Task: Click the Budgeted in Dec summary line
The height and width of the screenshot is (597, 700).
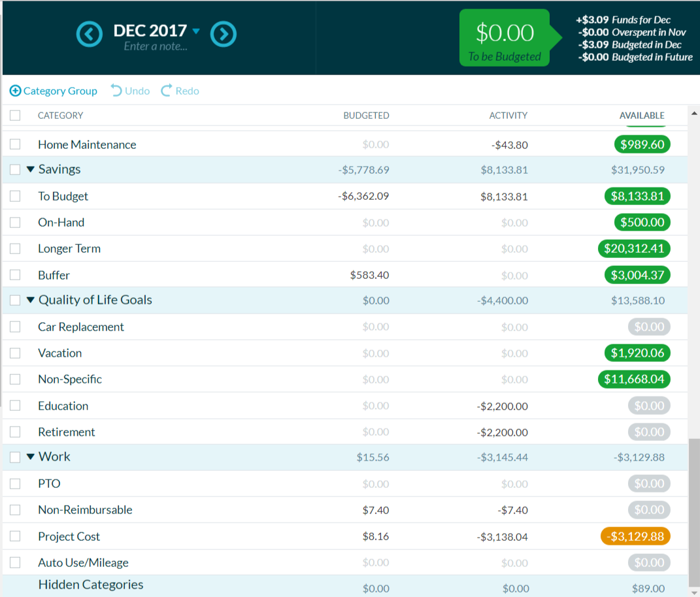Action: (630, 44)
